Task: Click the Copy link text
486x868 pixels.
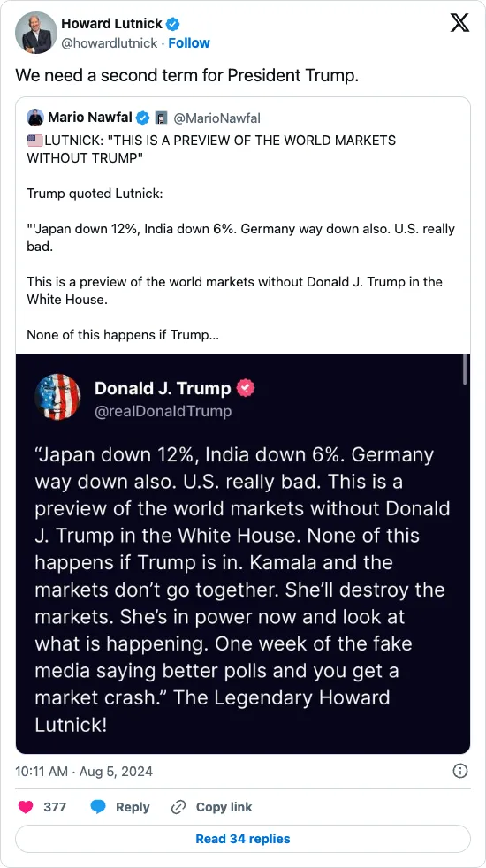Action: [224, 807]
